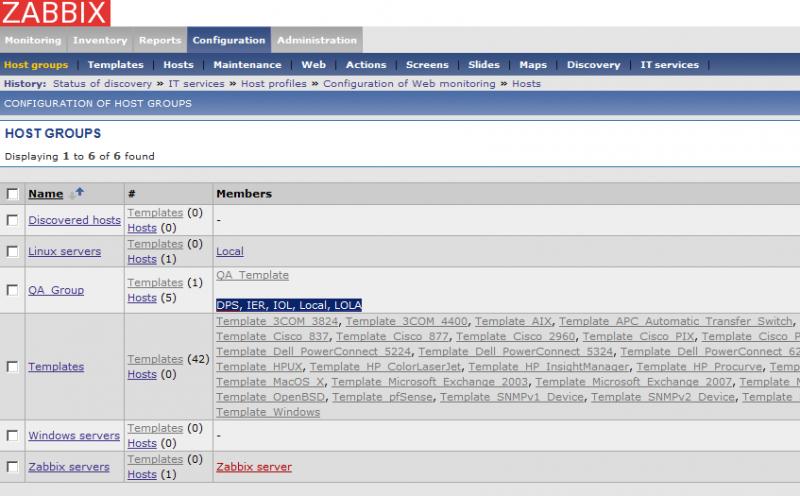Click Hosts (1) link in Linux servers row
The image size is (800, 496).
coord(142,259)
